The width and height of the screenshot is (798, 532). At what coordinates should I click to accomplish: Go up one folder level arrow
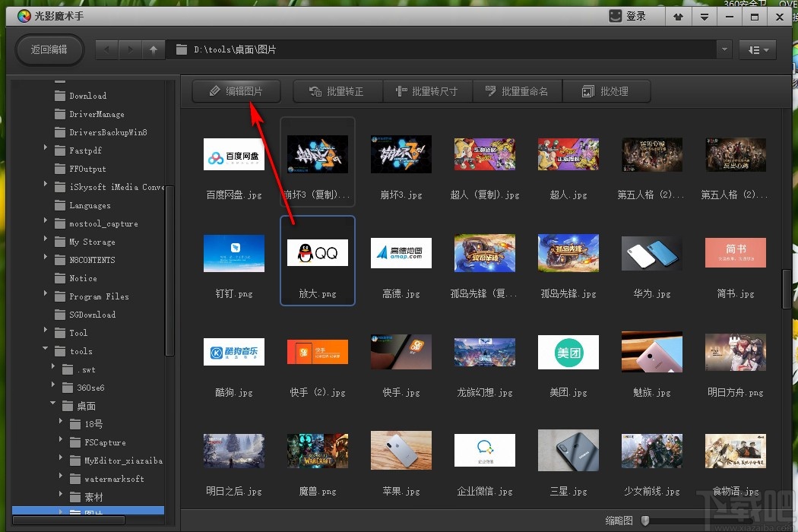pos(154,50)
